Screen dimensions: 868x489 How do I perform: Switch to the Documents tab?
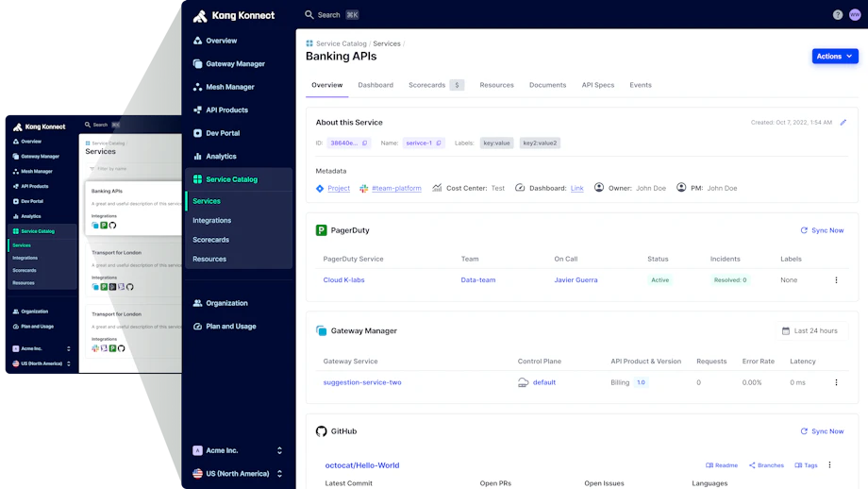tap(547, 85)
